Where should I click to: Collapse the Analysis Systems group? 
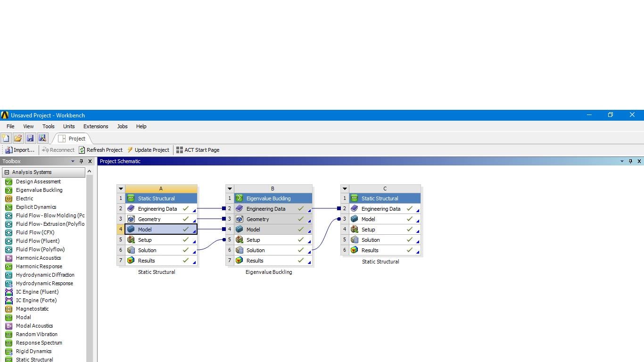click(x=7, y=173)
